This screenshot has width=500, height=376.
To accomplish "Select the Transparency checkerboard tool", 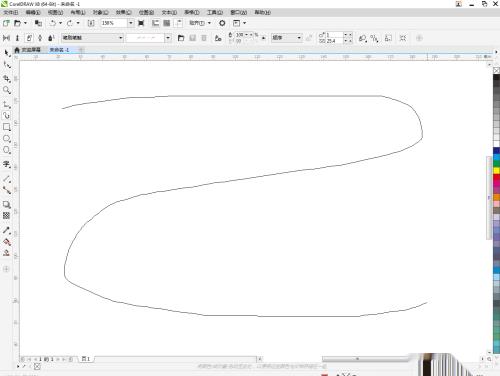I will [x=6, y=216].
